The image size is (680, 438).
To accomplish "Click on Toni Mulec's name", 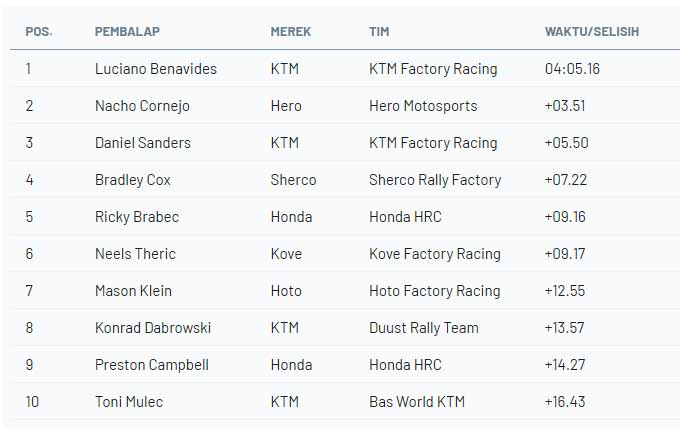I will 129,402.
